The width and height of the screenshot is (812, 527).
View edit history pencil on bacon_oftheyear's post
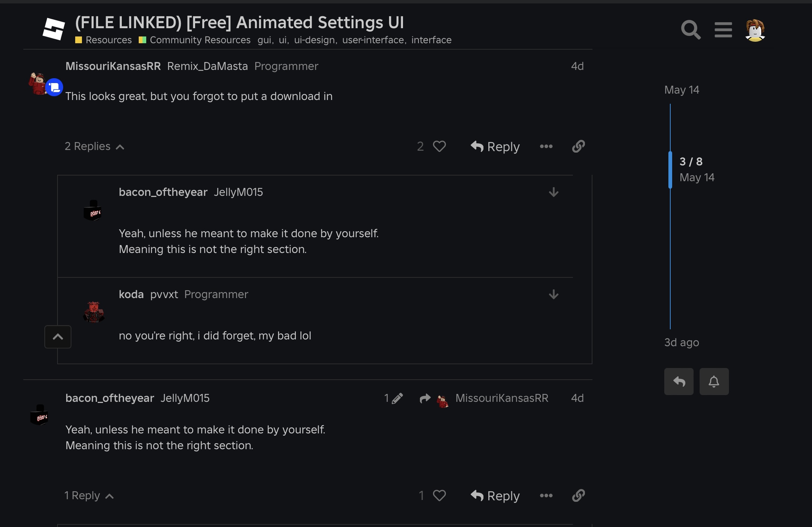394,398
